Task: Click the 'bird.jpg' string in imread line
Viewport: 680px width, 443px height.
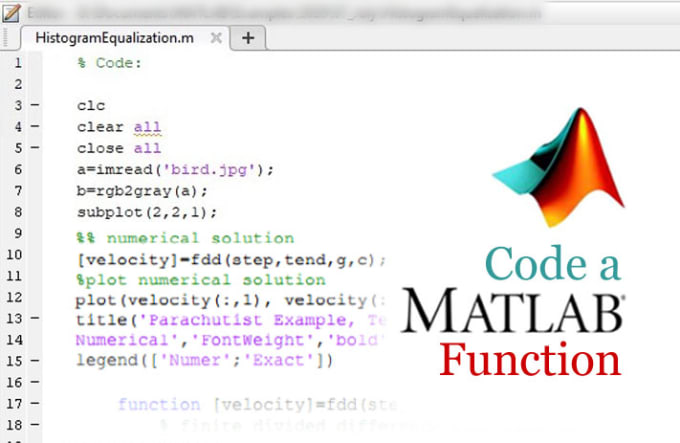Action: click(209, 169)
